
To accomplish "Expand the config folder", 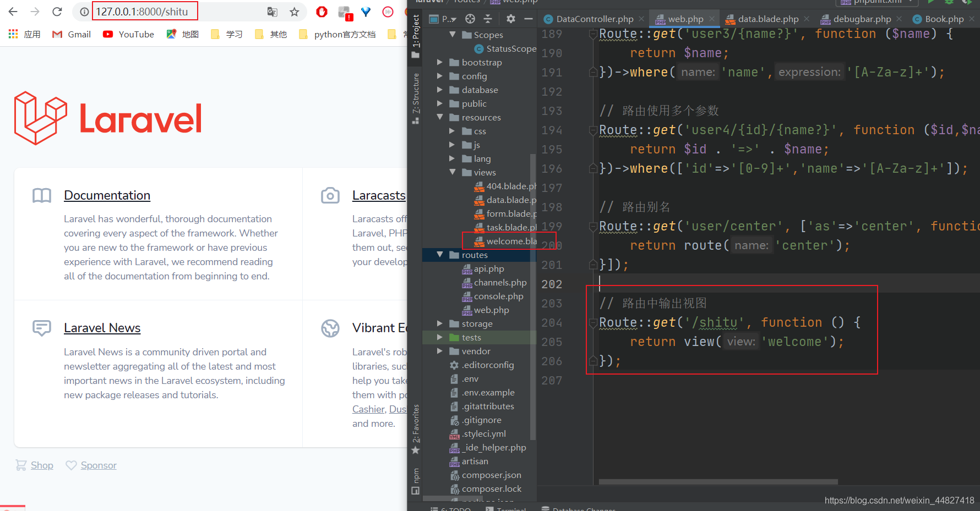I will click(x=439, y=76).
